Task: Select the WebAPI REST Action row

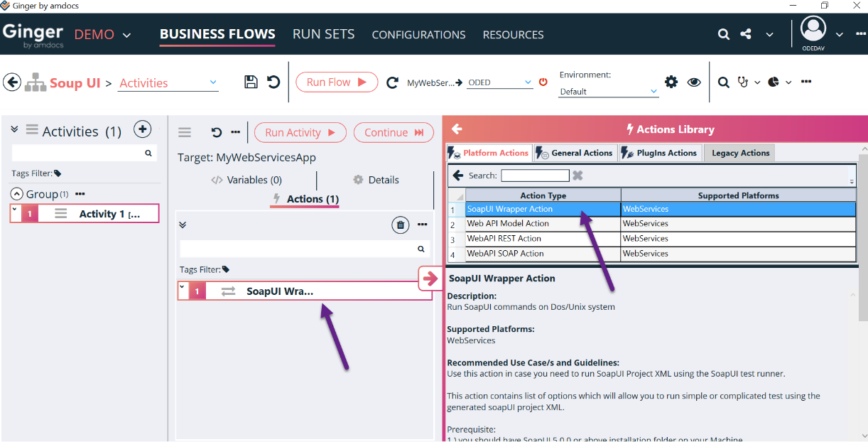Action: tap(652, 239)
